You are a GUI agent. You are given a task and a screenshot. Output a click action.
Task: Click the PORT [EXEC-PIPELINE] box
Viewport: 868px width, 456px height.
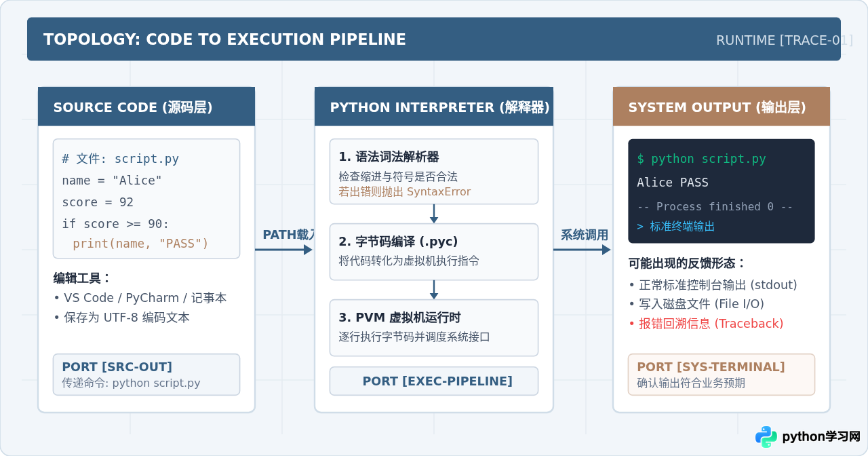coord(434,381)
